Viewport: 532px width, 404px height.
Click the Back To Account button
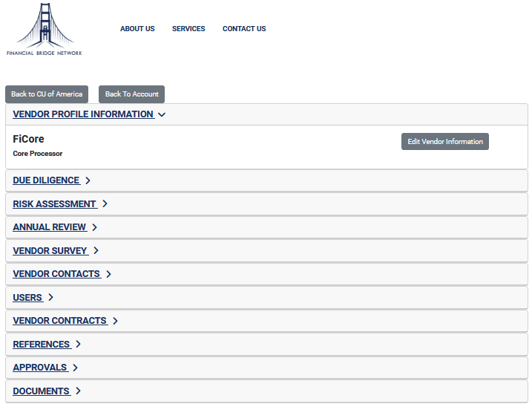pyautogui.click(x=131, y=94)
